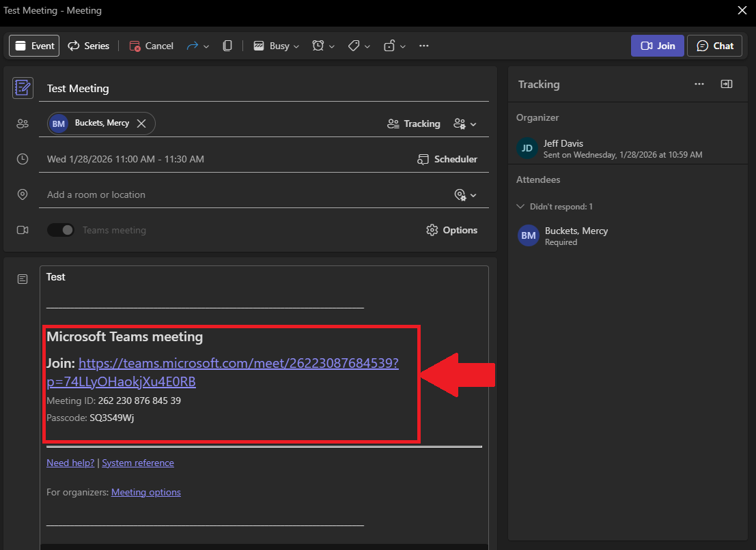Screen dimensions: 756x550
Task: Open the Scheduler assistant
Action: point(447,159)
